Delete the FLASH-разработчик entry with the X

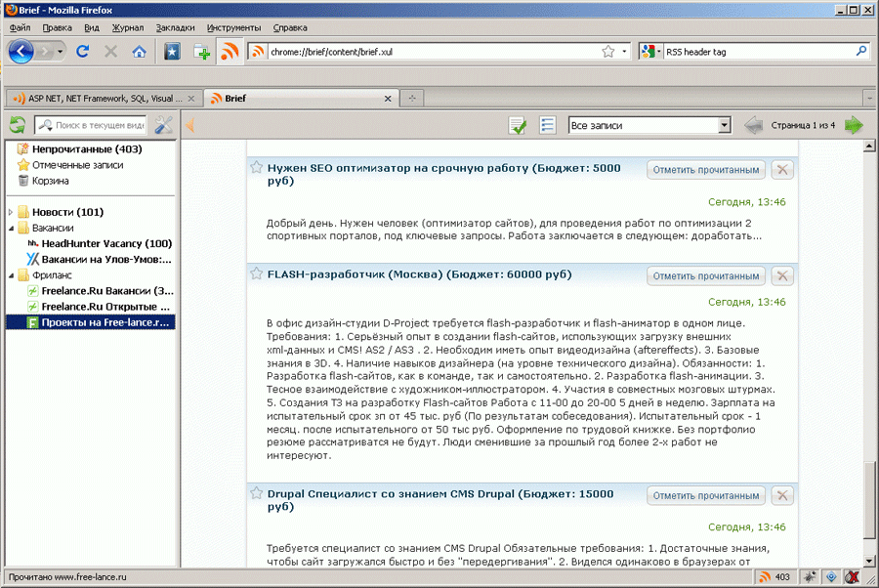782,275
